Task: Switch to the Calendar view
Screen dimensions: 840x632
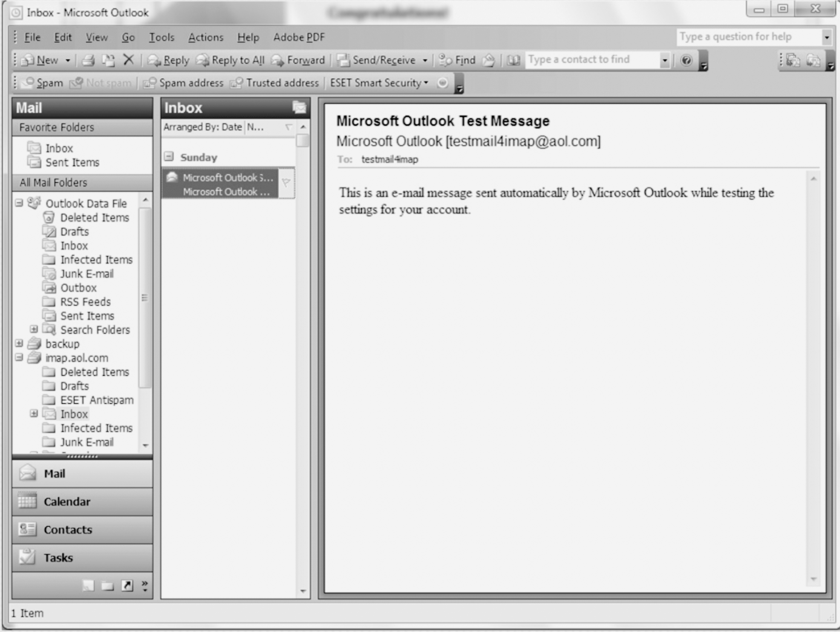Action: click(x=82, y=501)
